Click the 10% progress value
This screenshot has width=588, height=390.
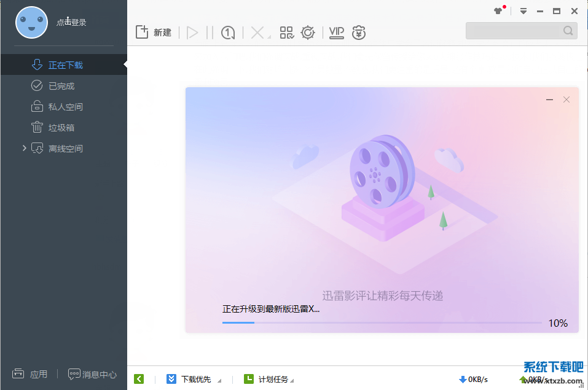coord(558,323)
